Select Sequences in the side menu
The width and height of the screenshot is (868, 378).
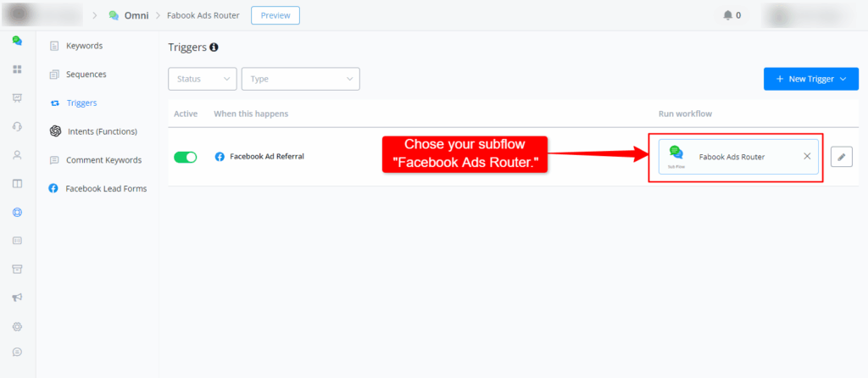pos(86,74)
